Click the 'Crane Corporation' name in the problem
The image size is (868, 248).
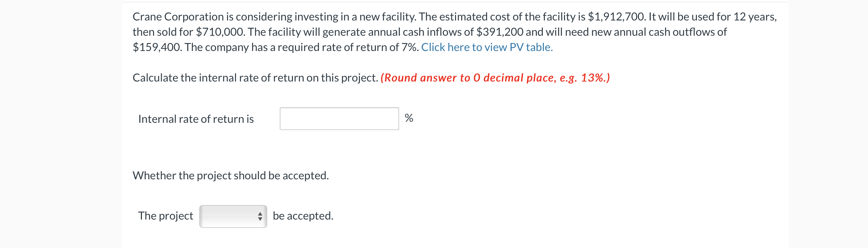click(x=178, y=17)
